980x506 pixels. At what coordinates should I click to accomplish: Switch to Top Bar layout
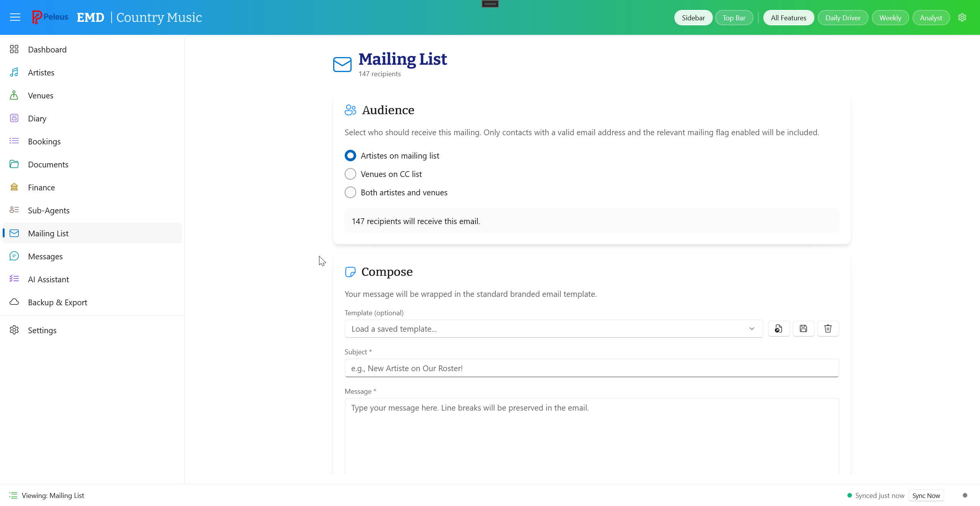733,18
